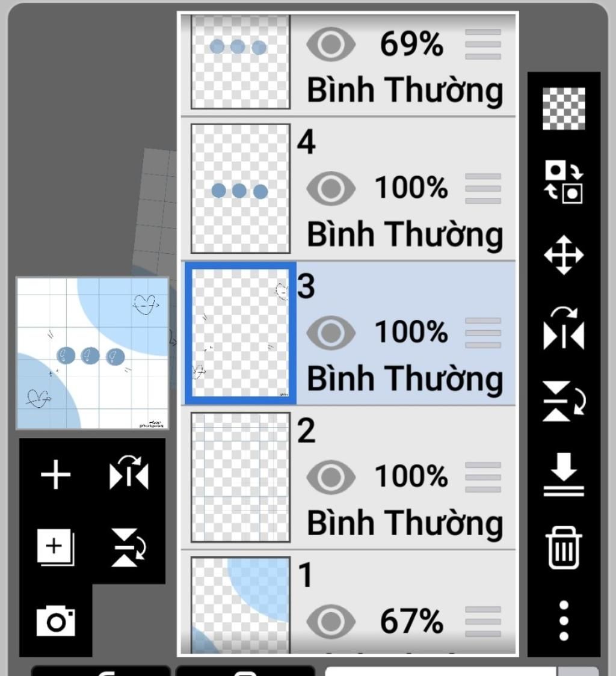
Task: Tap the checkerboard transparency icon in right toolbar
Action: (x=564, y=108)
